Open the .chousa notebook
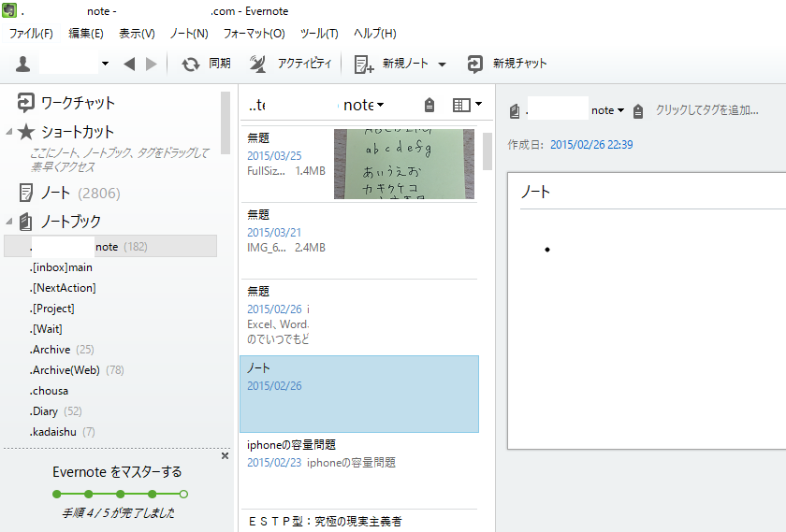Viewport: 786px width, 532px height. tap(49, 391)
